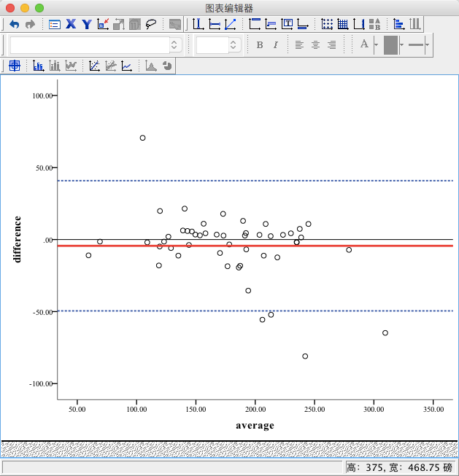
Task: Select the "average" X-axis title
Action: point(255,426)
